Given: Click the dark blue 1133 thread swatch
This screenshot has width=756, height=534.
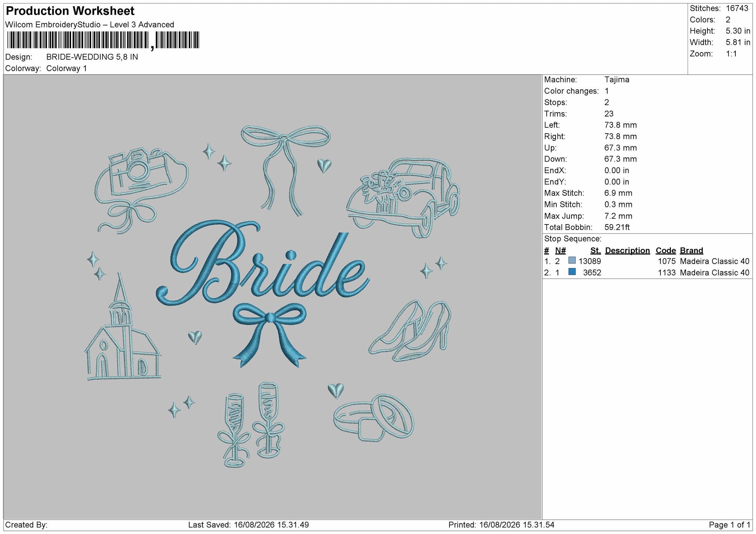Looking at the screenshot, I should tap(572, 272).
